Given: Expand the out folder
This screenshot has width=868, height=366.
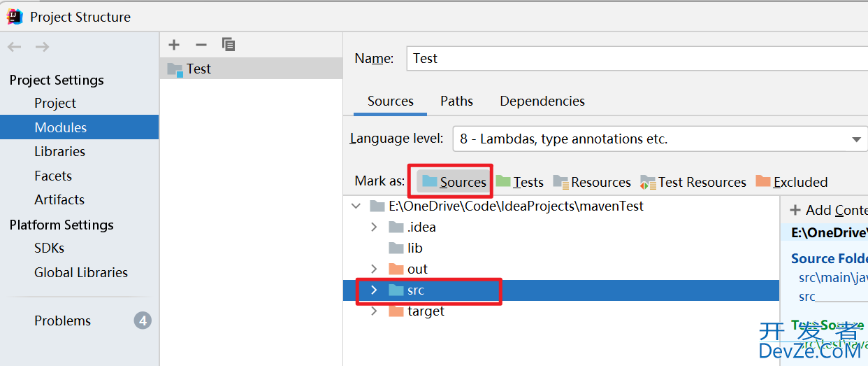Looking at the screenshot, I should click(374, 269).
